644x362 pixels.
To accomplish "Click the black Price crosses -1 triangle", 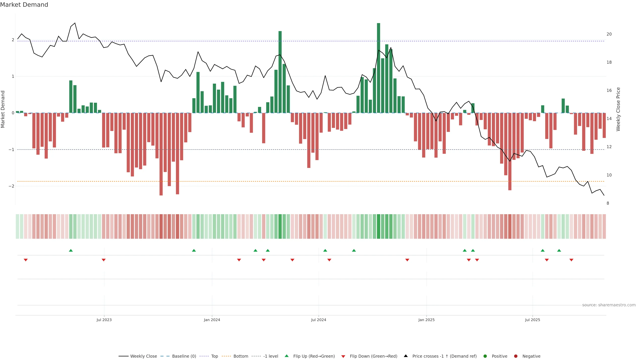I will click(406, 356).
